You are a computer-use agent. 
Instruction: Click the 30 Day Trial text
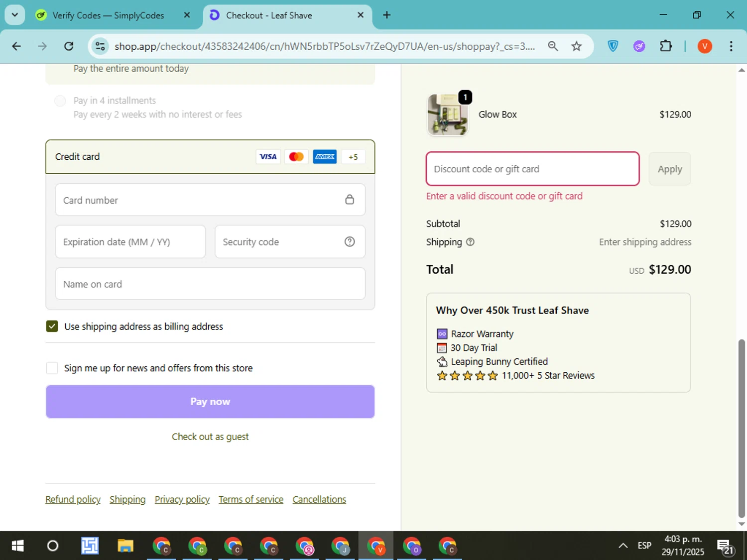click(x=474, y=347)
